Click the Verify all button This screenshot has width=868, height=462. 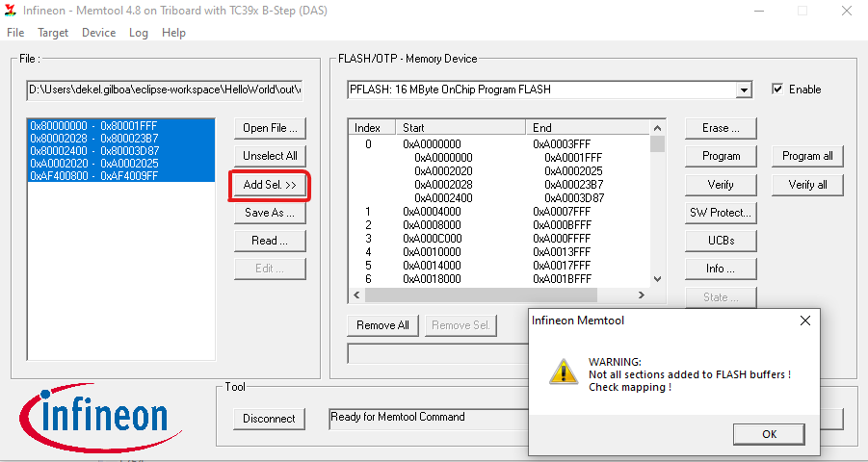[807, 185]
